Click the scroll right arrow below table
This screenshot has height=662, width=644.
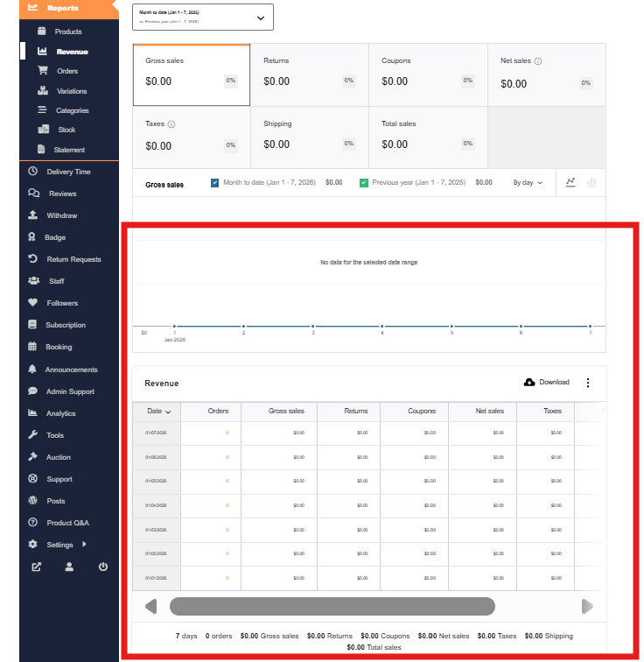click(x=587, y=607)
